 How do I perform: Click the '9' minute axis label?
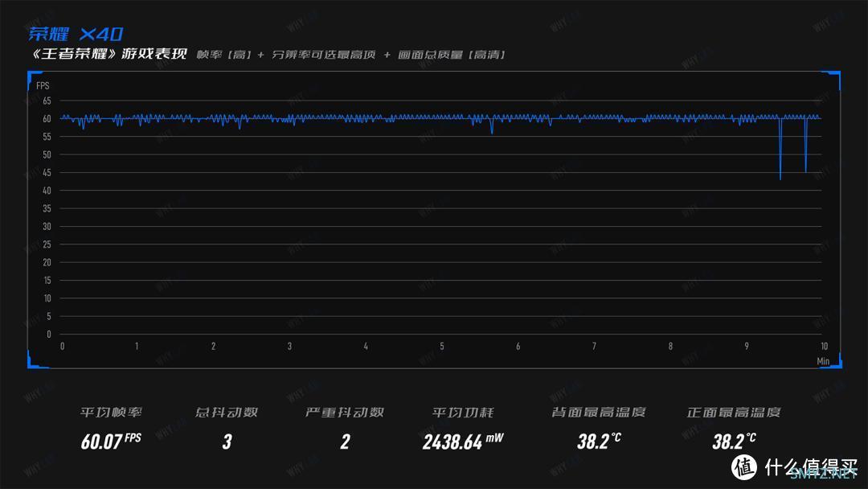pyautogui.click(x=747, y=346)
